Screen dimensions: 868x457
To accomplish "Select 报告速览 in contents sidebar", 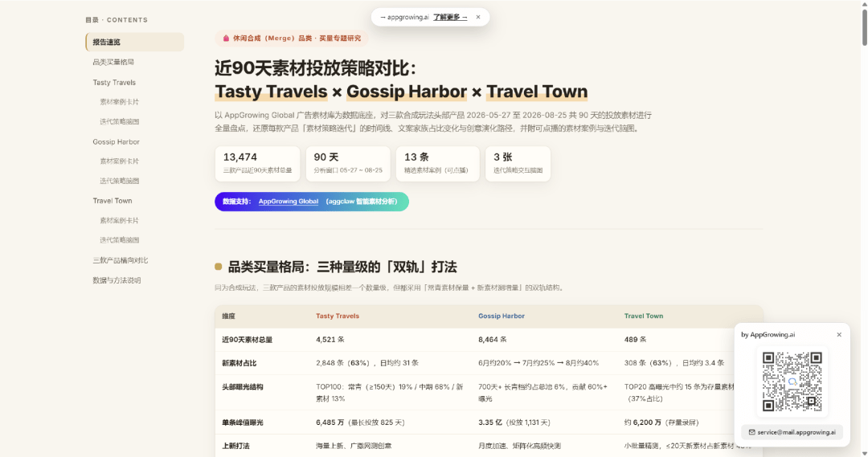I will [134, 42].
